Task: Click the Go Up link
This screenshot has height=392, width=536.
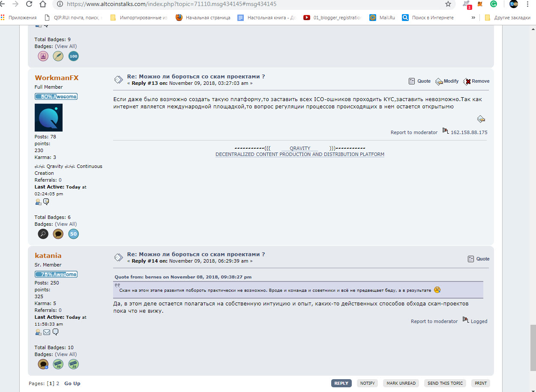Action: pos(72,383)
